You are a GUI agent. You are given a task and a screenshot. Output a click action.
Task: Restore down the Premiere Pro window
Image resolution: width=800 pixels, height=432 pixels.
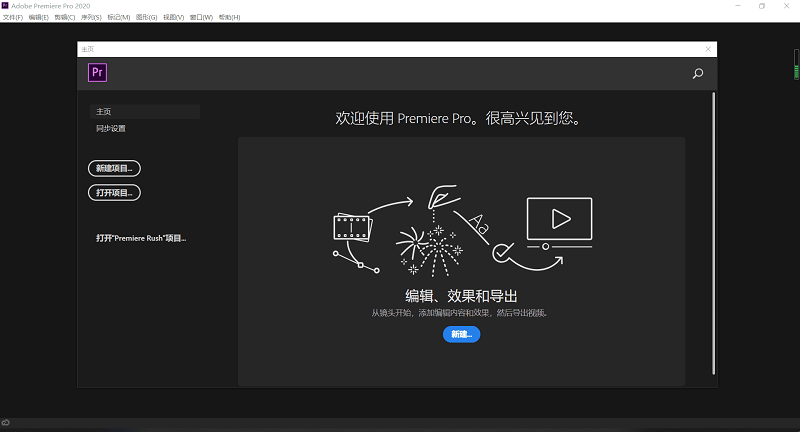[x=762, y=6]
